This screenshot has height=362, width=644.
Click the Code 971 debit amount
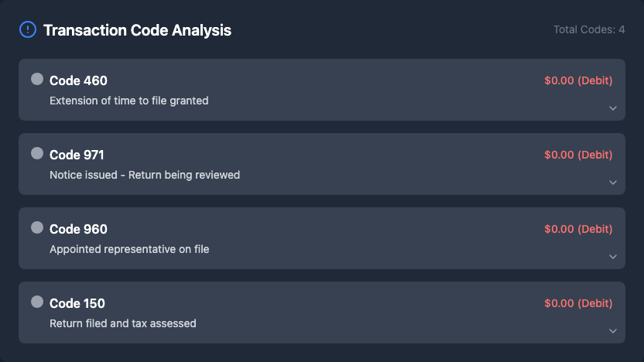[578, 155]
